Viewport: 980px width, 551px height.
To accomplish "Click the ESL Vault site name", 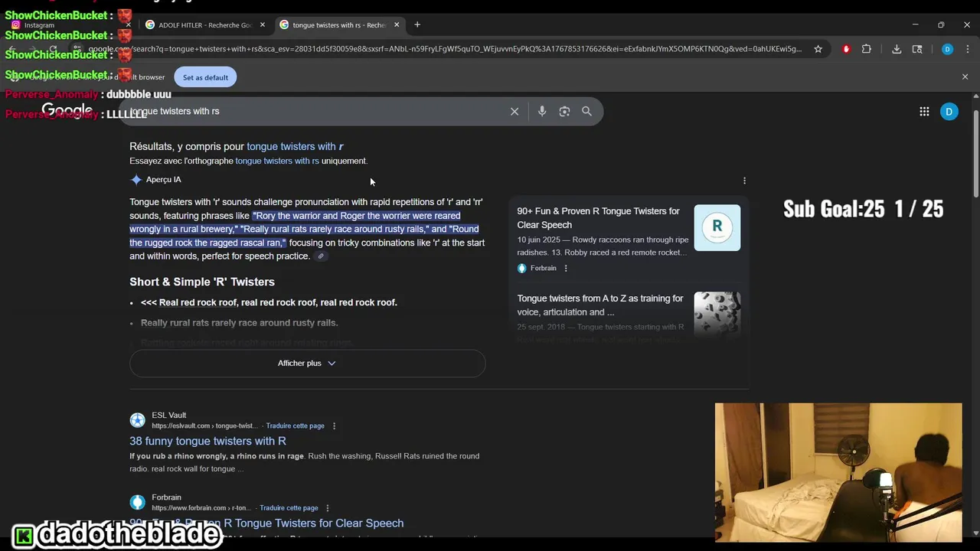I will [x=169, y=416].
